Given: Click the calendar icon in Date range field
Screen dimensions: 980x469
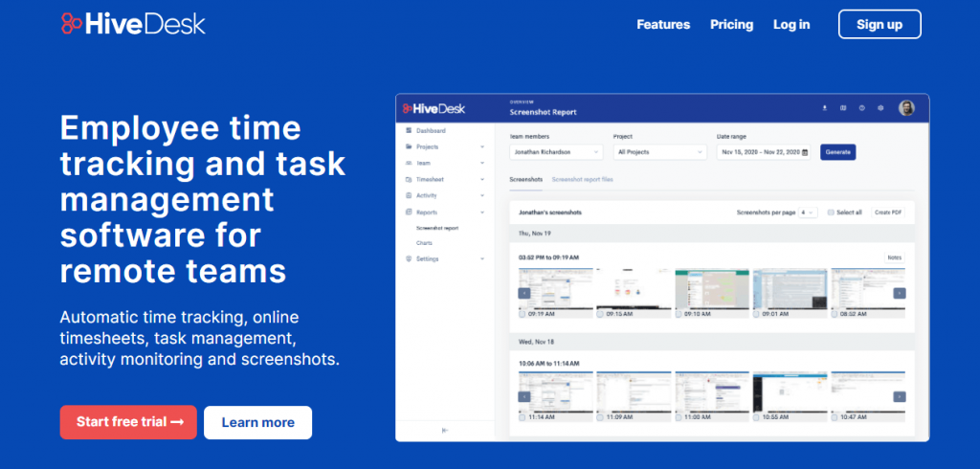Looking at the screenshot, I should pyautogui.click(x=805, y=152).
